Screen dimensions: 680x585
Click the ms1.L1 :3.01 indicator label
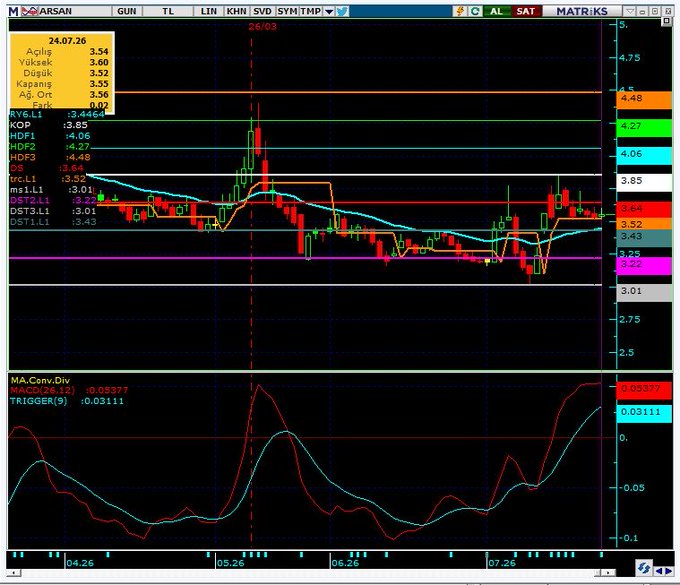point(51,190)
